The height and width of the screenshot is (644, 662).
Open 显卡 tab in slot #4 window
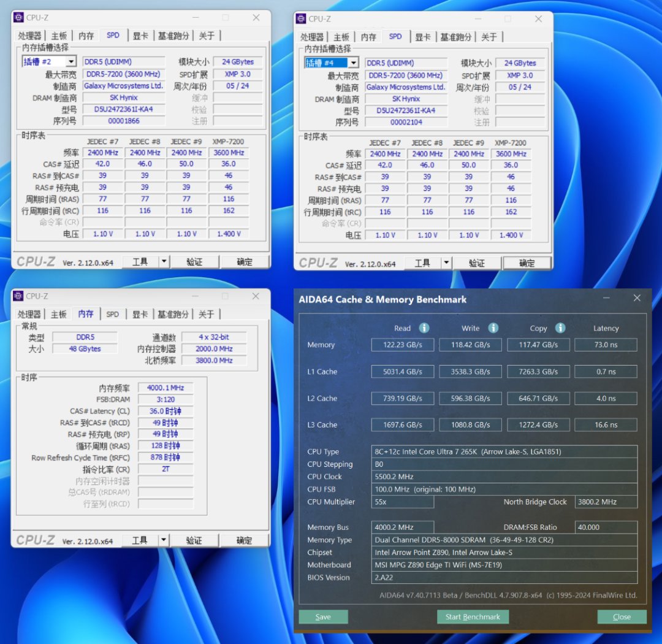pyautogui.click(x=422, y=37)
